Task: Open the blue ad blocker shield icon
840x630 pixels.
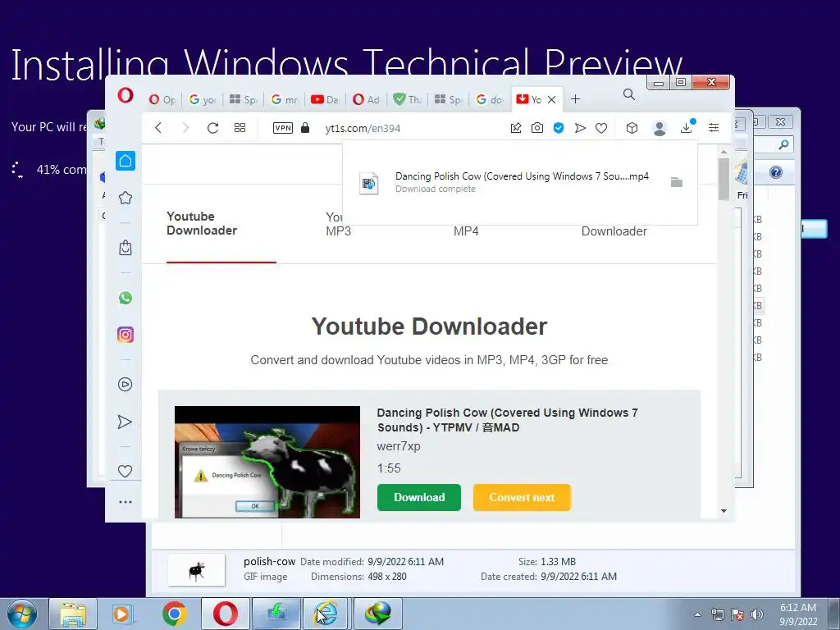Action: (559, 128)
